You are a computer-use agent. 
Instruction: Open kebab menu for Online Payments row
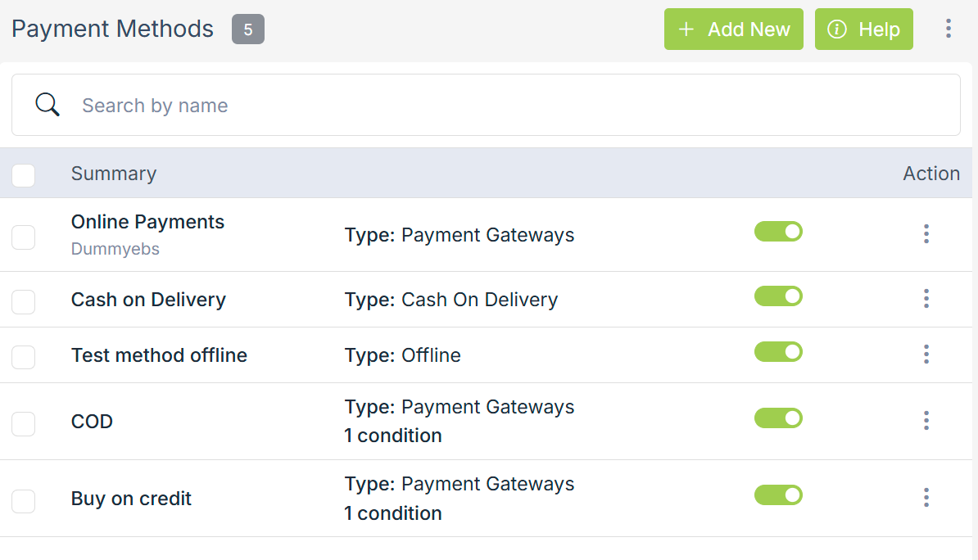[x=926, y=234]
